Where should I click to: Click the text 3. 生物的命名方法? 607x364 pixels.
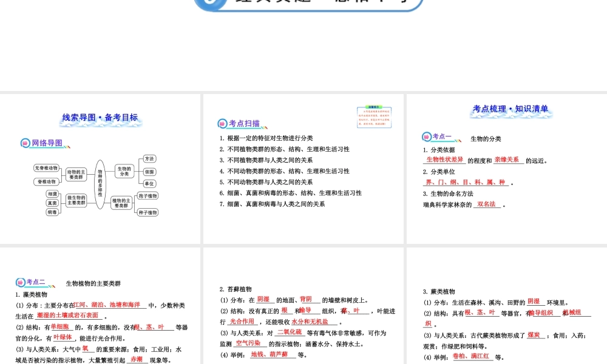449,194
